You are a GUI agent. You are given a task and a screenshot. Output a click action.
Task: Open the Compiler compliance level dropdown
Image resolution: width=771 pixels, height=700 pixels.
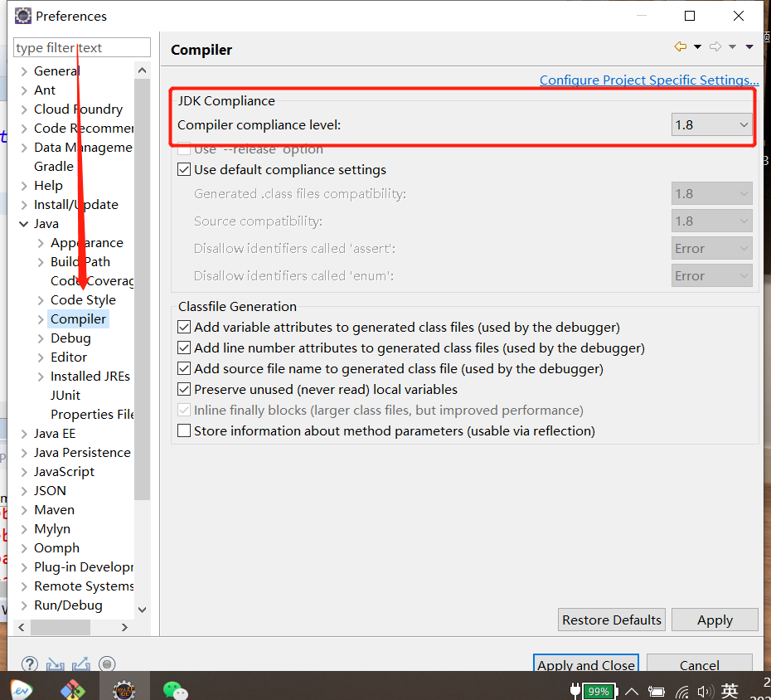pyautogui.click(x=711, y=125)
